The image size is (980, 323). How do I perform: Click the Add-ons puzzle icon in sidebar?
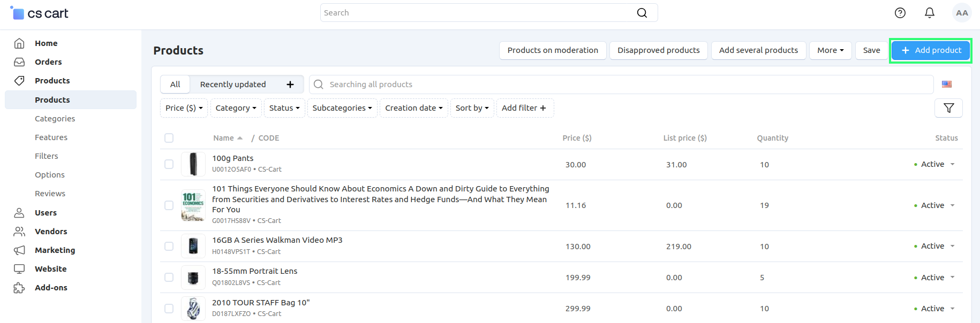click(19, 288)
